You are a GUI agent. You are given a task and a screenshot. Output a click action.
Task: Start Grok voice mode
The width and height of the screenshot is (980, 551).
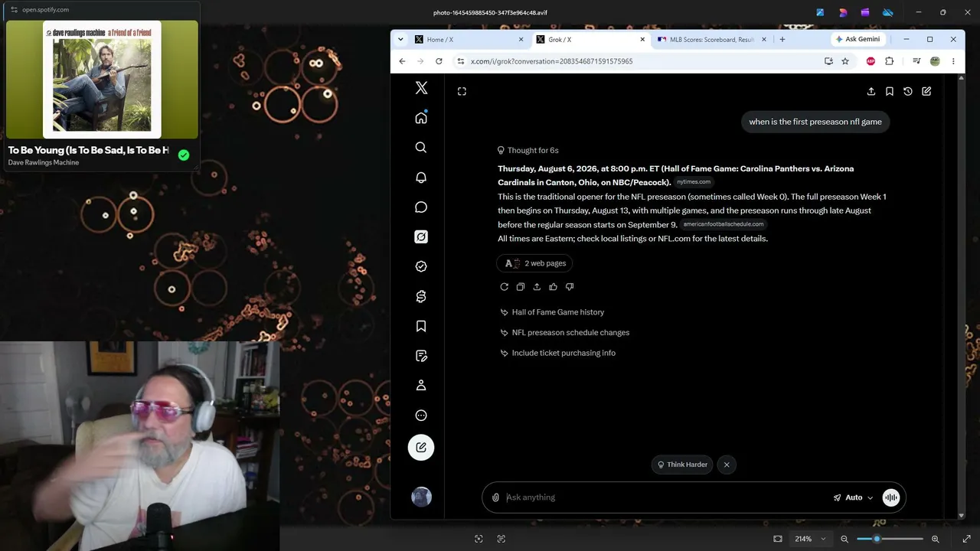(891, 497)
